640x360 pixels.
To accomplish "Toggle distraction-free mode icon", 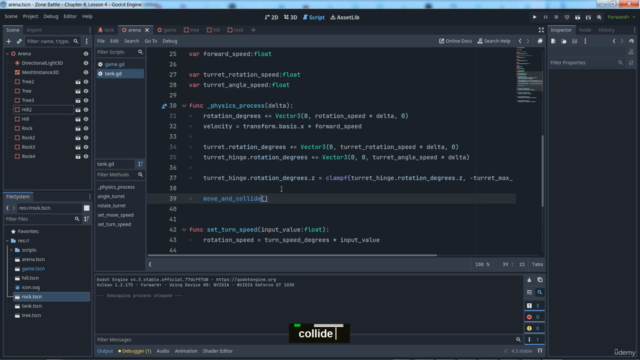I will [x=541, y=30].
